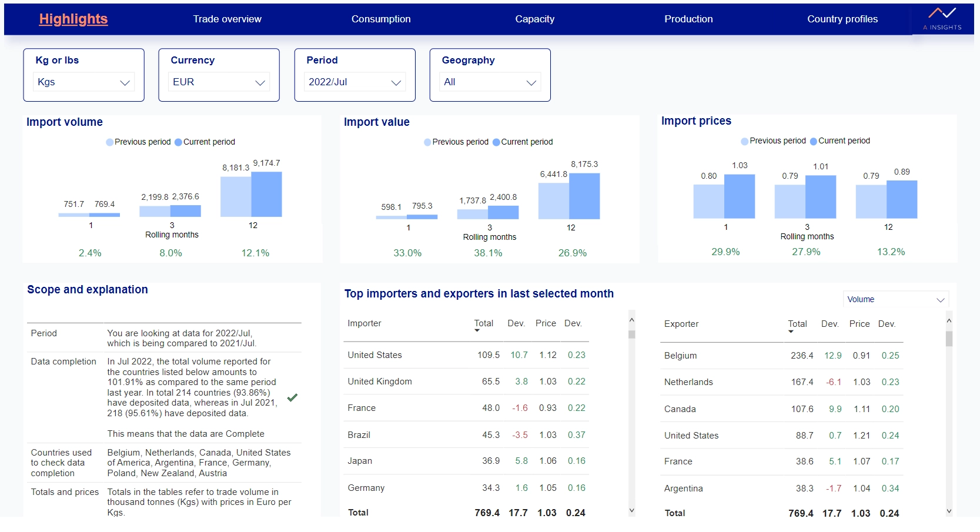The image size is (980, 532).
Task: Click the Exporter Total sort arrow
Action: [x=791, y=332]
